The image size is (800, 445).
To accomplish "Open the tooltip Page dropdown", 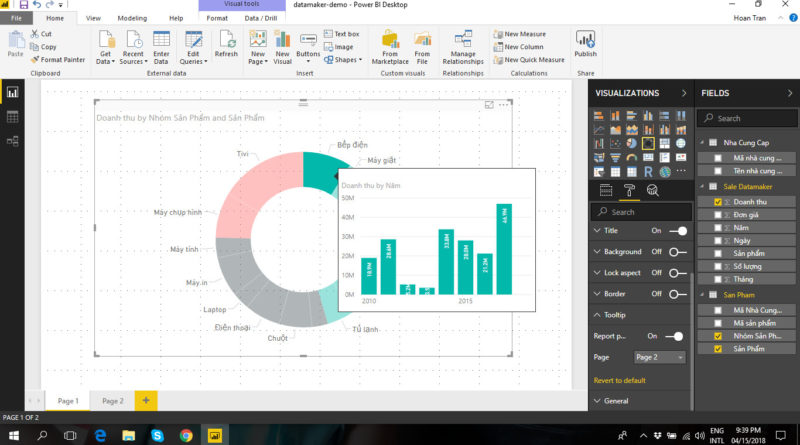I will tap(660, 357).
